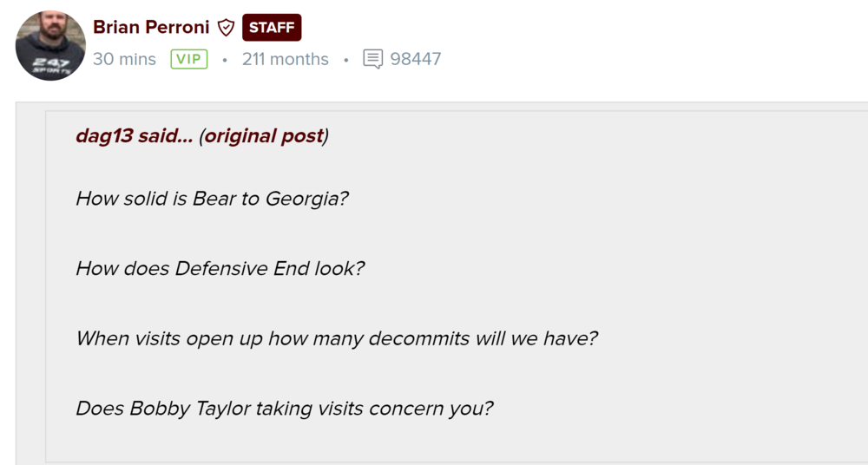Click the 98447 post count number
The image size is (868, 465).
pos(416,59)
